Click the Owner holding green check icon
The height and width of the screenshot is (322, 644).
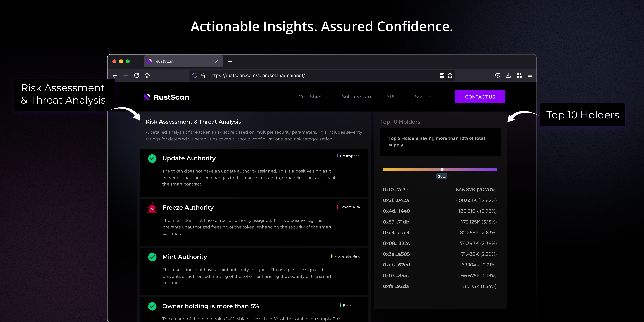pos(152,306)
